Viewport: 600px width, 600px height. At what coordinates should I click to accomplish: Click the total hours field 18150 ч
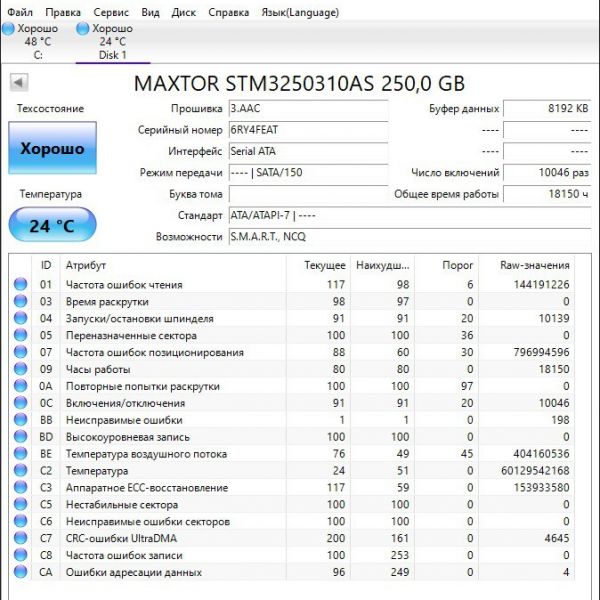(x=547, y=194)
